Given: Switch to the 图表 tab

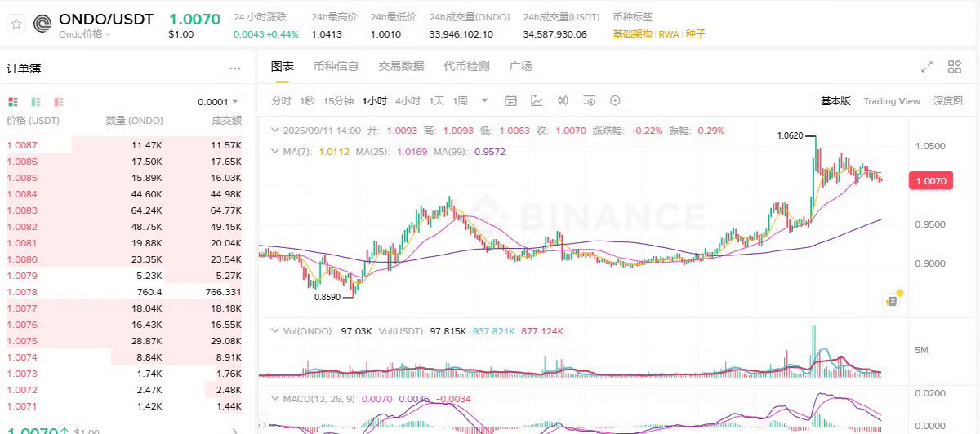Looking at the screenshot, I should [282, 66].
